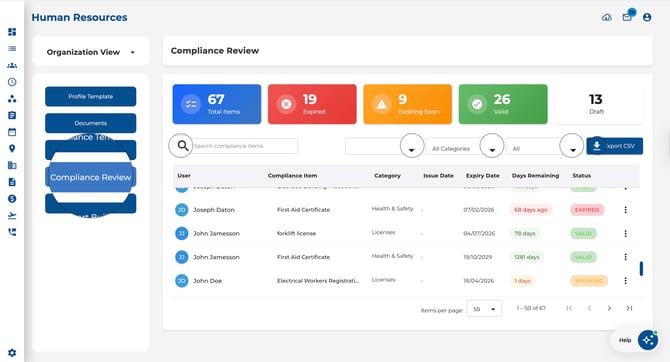Open the phone contacts icon in sidebar
Viewport: 670px width, 362px height.
[12, 232]
